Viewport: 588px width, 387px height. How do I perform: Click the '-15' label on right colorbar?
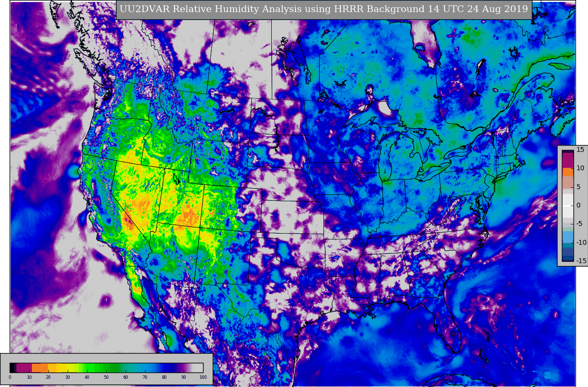pyautogui.click(x=582, y=261)
